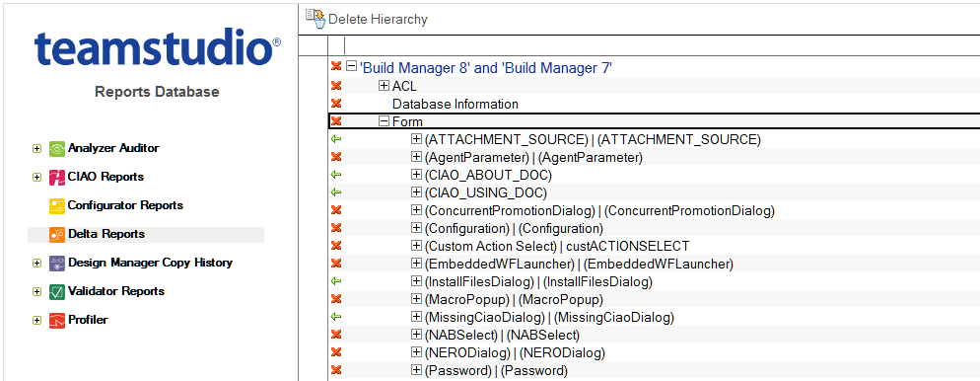Expand Analyzer Auditor in the sidebar
This screenshot has height=381, width=980.
click(36, 149)
